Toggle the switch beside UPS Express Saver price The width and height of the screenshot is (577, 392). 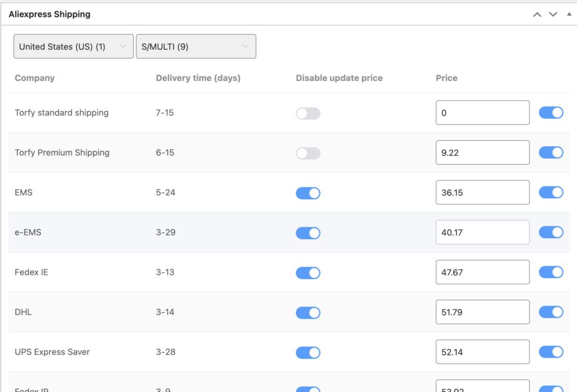551,352
